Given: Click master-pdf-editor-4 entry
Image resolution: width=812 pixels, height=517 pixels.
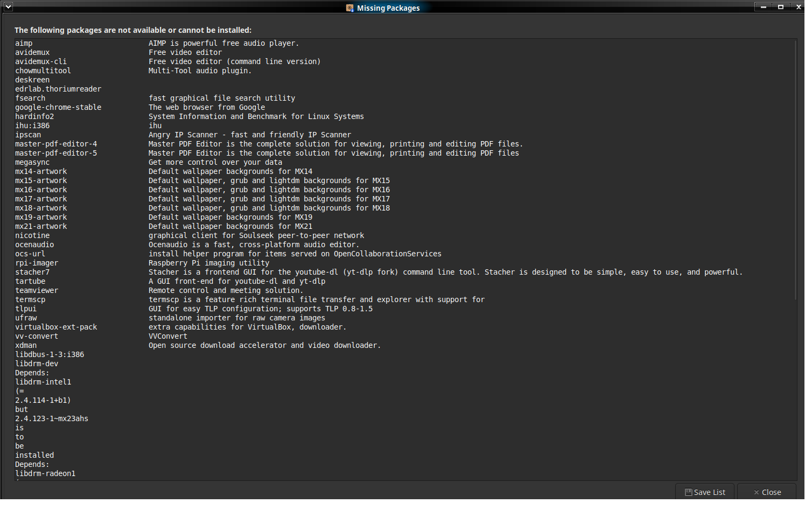Looking at the screenshot, I should 56,144.
